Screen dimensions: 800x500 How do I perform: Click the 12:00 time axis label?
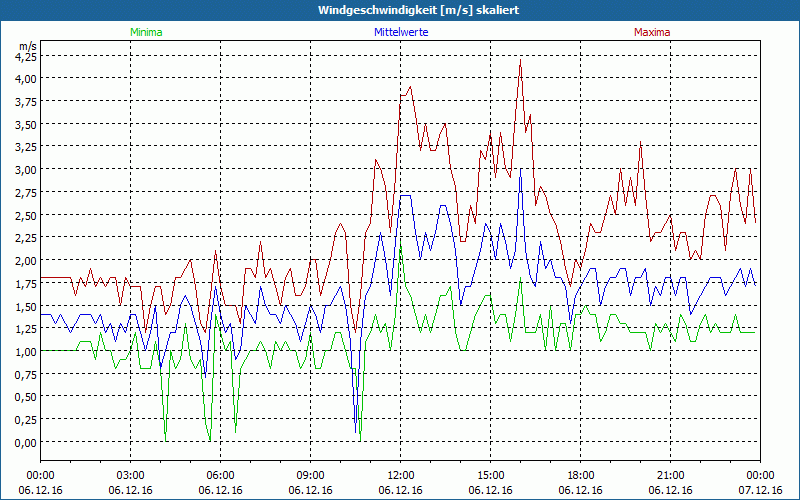401,476
